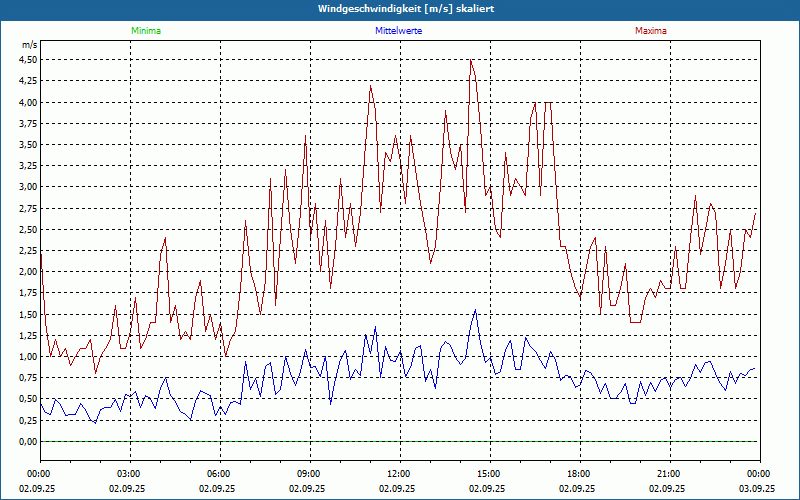This screenshot has width=800, height=500.
Task: Click the 1,00 y-axis tick label
Action: pos(28,357)
